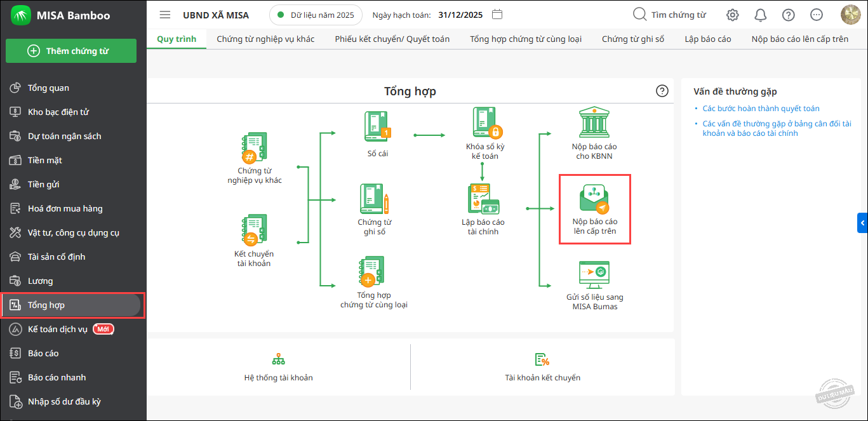Open Nhập số dư đầu kỳ in sidebar

tap(73, 402)
